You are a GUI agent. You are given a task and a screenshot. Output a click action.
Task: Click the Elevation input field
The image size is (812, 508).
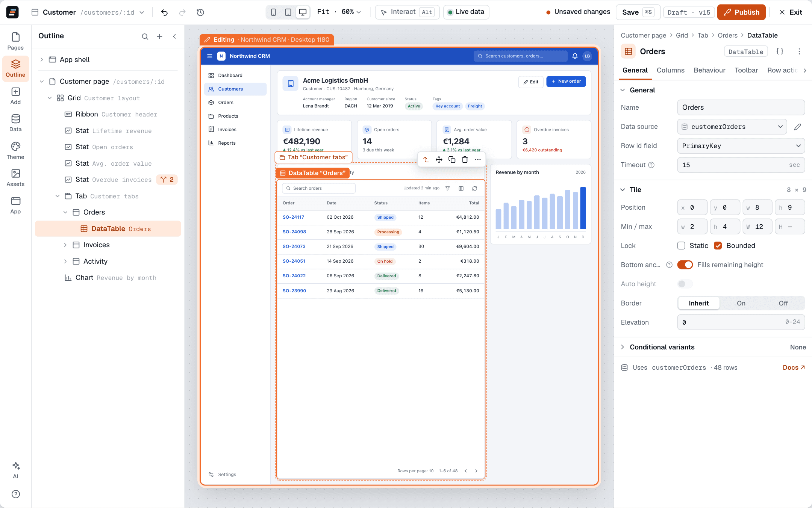(x=741, y=322)
